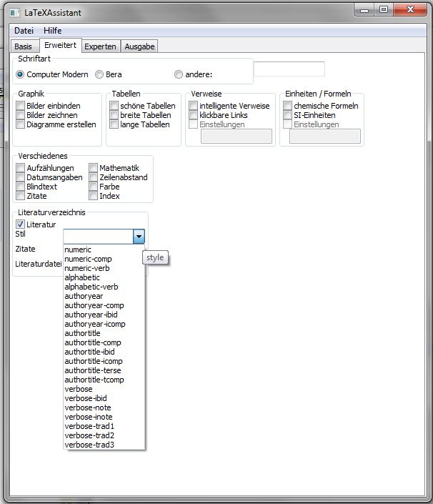This screenshot has height=504, width=433.
Task: Check breite Tabellen option
Action: (x=114, y=115)
